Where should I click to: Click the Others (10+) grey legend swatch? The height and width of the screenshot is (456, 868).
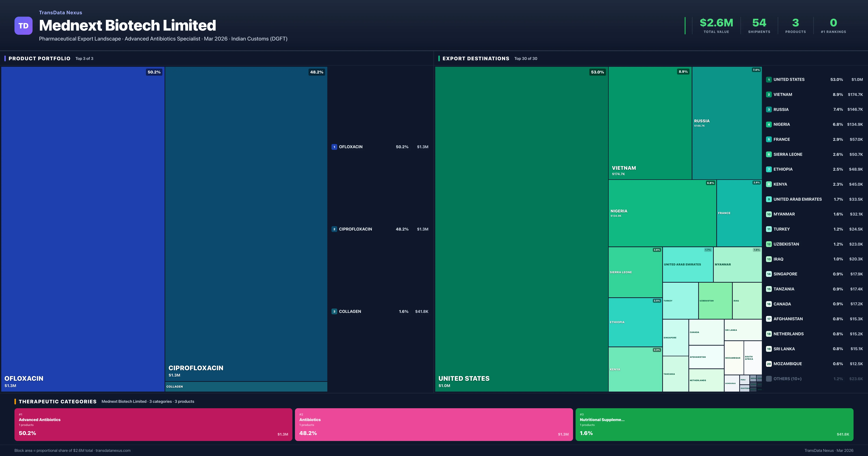pos(769,379)
